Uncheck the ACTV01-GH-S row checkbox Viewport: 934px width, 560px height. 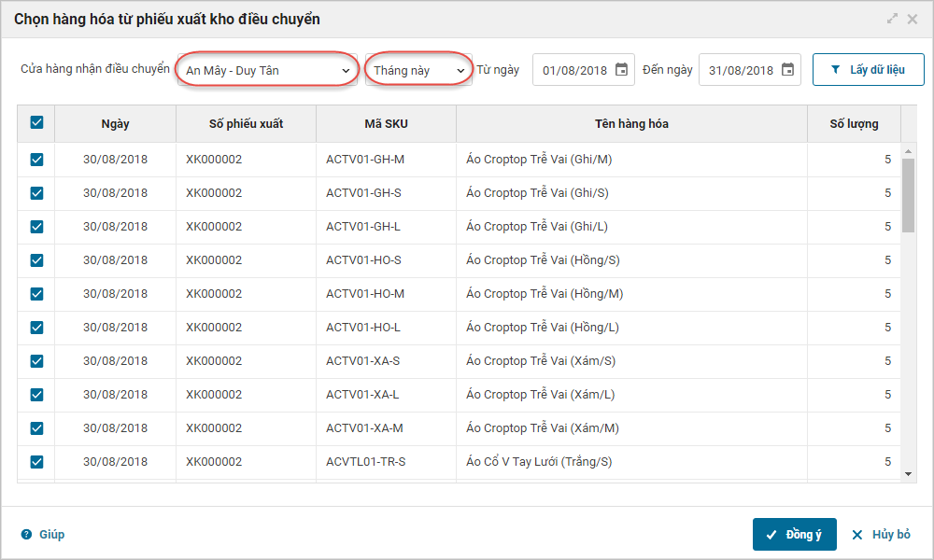[x=36, y=193]
